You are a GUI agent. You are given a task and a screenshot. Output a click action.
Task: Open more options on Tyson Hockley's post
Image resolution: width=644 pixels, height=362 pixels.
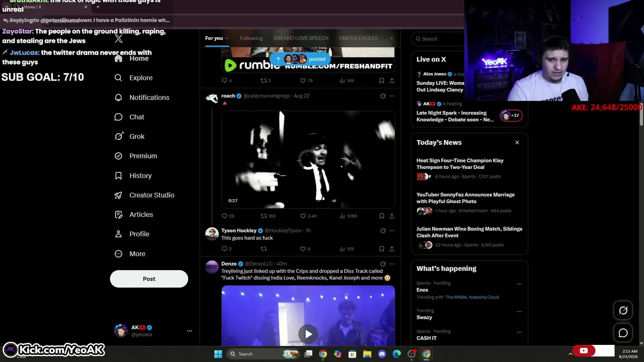(392, 231)
